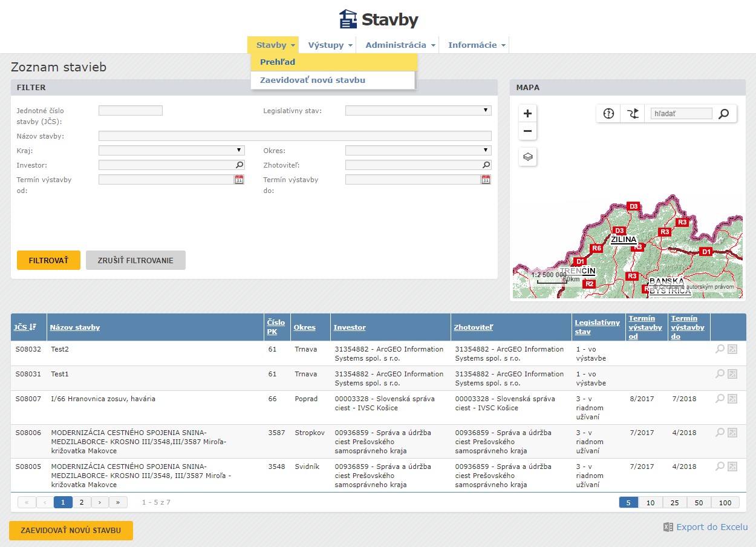Screen dimensions: 756x547
Task: Click the route flag tool icon
Action: (x=633, y=113)
